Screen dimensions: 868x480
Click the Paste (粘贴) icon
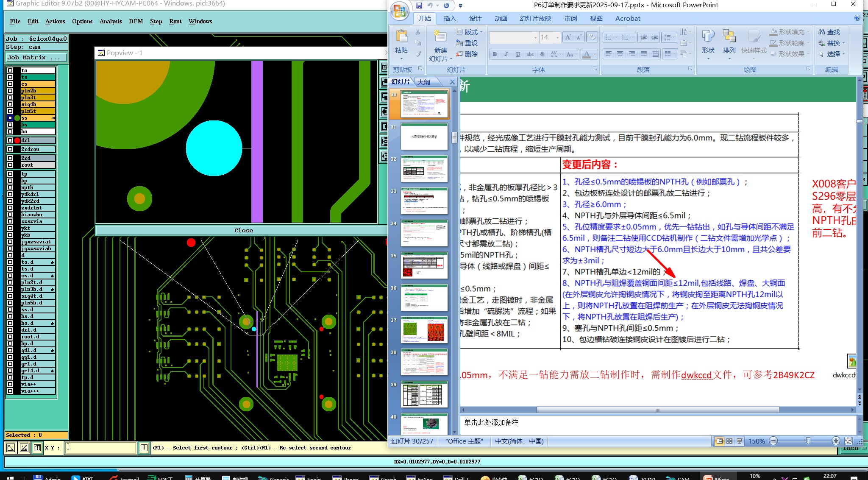[401, 37]
